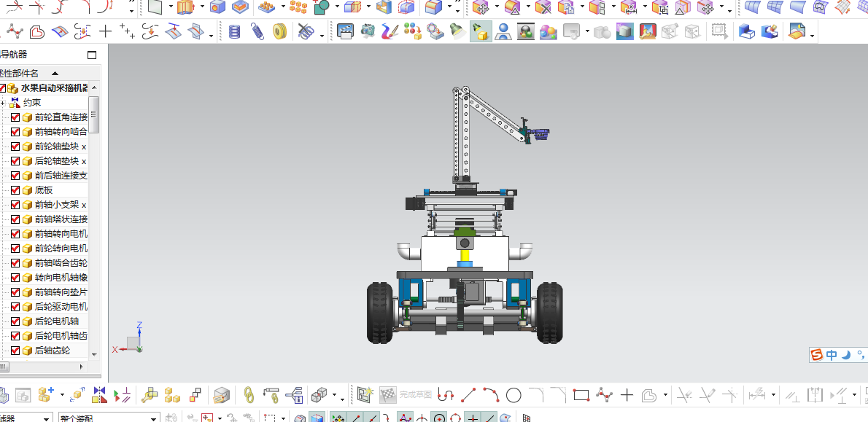Screen dimensions: 868x422
Task: Click the Studio Spline tool icon
Action: pyautogui.click(x=15, y=31)
